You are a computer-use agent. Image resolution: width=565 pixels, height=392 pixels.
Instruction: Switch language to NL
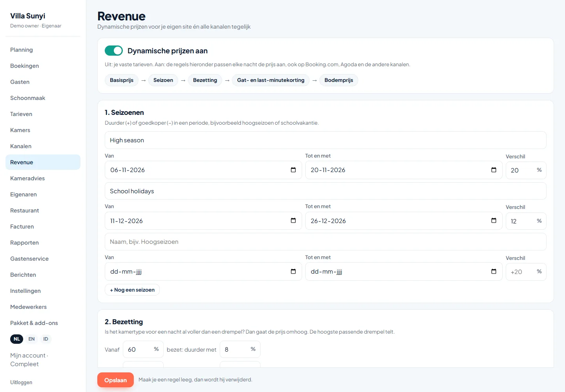point(16,339)
